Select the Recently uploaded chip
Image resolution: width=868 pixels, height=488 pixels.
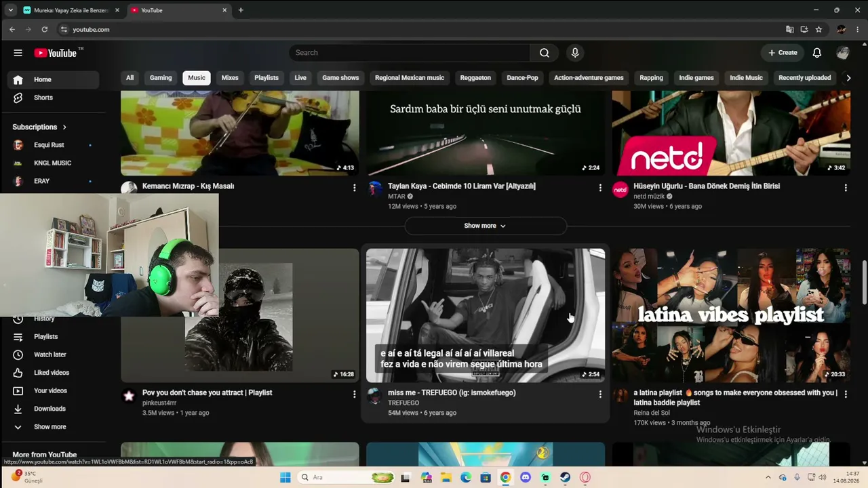[x=805, y=78]
